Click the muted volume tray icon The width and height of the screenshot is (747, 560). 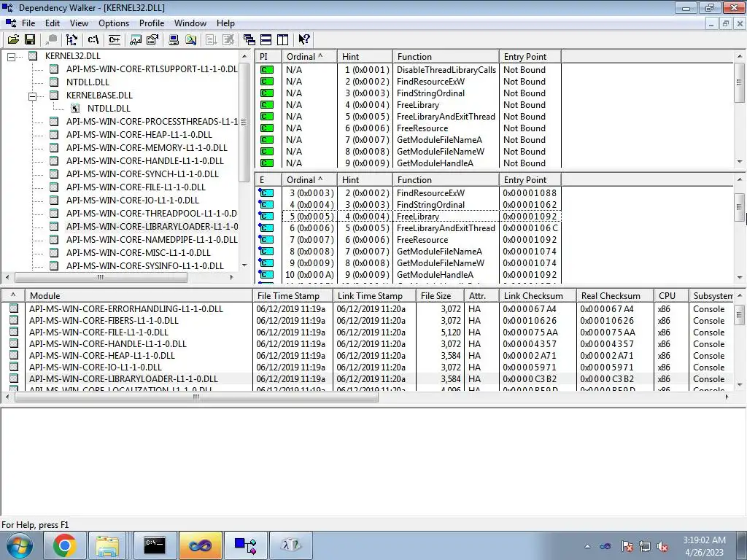pos(662,546)
